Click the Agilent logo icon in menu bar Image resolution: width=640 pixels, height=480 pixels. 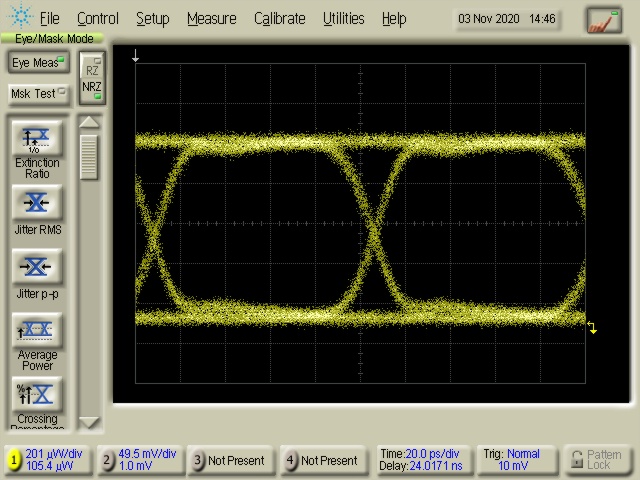[x=19, y=18]
